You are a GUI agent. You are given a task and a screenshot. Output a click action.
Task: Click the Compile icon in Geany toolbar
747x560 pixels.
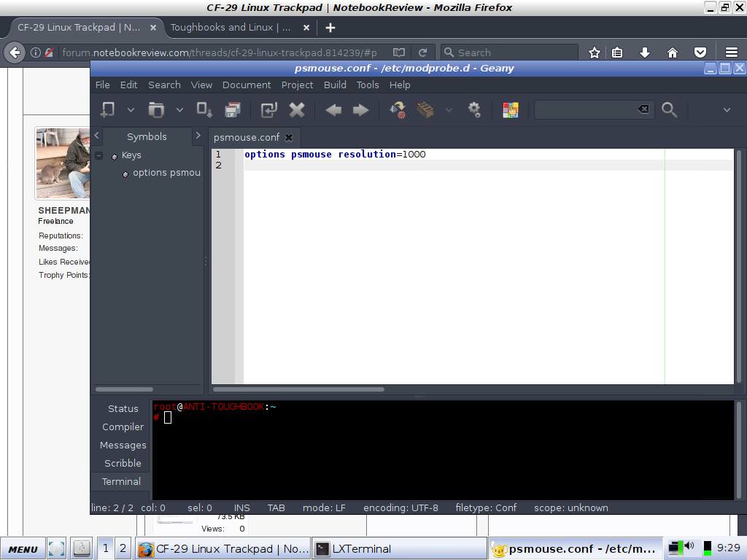click(x=398, y=110)
